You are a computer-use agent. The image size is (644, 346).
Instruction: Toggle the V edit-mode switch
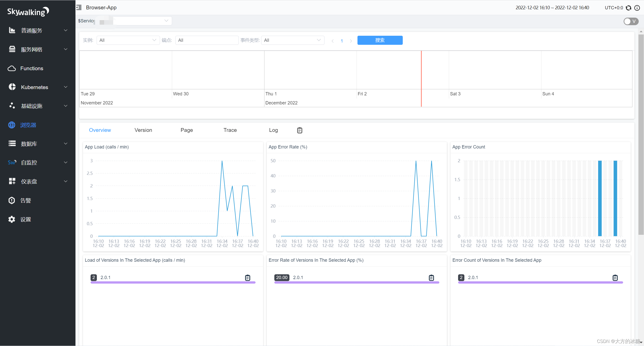click(631, 21)
